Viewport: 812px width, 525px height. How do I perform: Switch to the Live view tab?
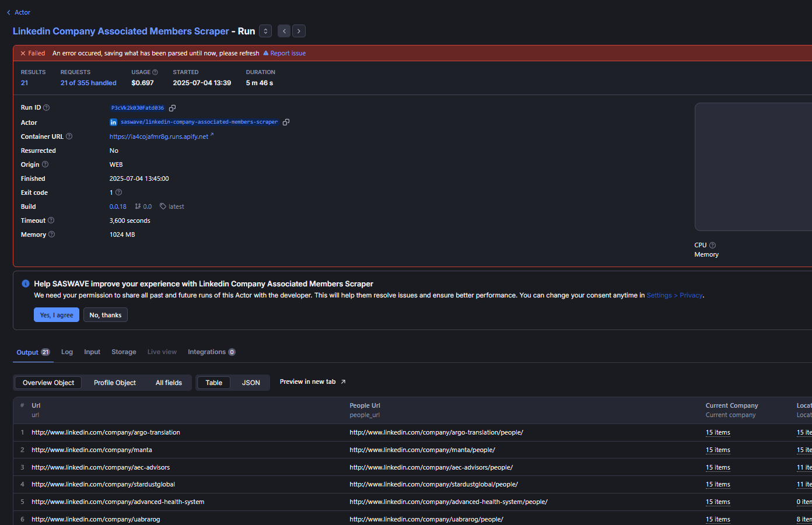[x=162, y=352]
